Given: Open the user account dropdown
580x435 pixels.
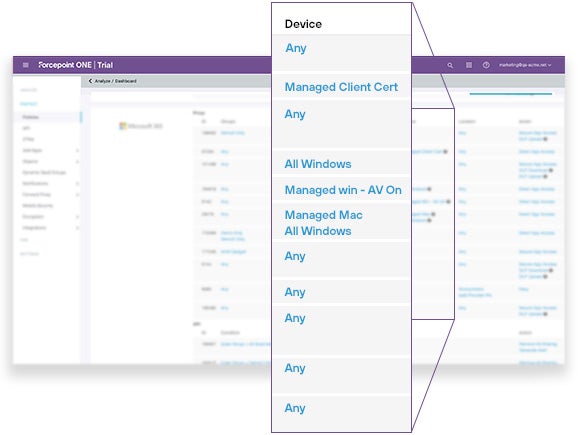Looking at the screenshot, I should pyautogui.click(x=525, y=65).
